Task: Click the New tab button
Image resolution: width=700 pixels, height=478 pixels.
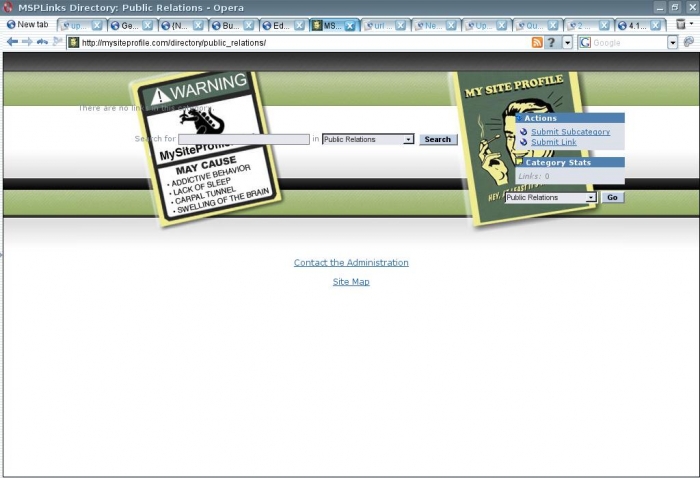Action: tap(28, 25)
